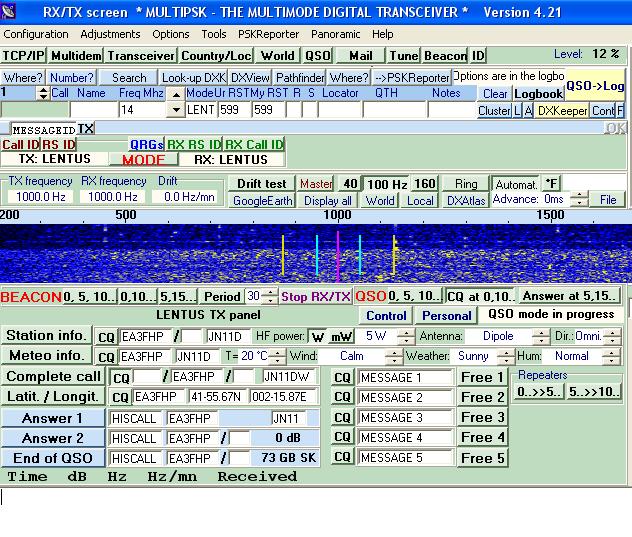Click the ID button beside Beacon
This screenshot has width=632, height=537.
pos(478,55)
